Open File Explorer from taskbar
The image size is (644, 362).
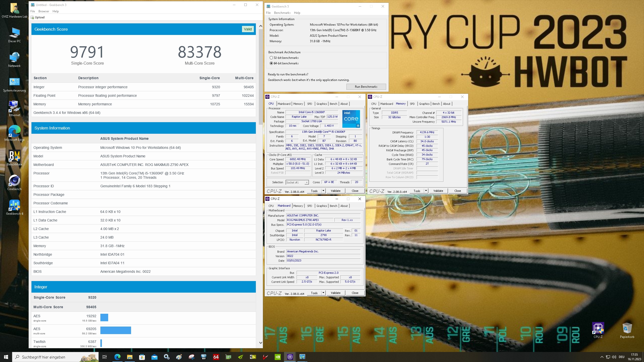pyautogui.click(x=130, y=357)
